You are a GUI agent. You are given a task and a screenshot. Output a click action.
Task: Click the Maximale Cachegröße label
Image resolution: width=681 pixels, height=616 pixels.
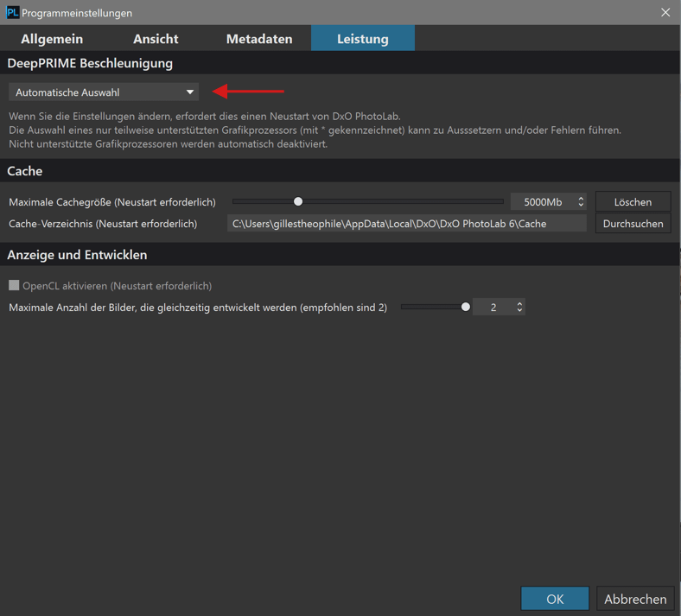click(x=112, y=202)
